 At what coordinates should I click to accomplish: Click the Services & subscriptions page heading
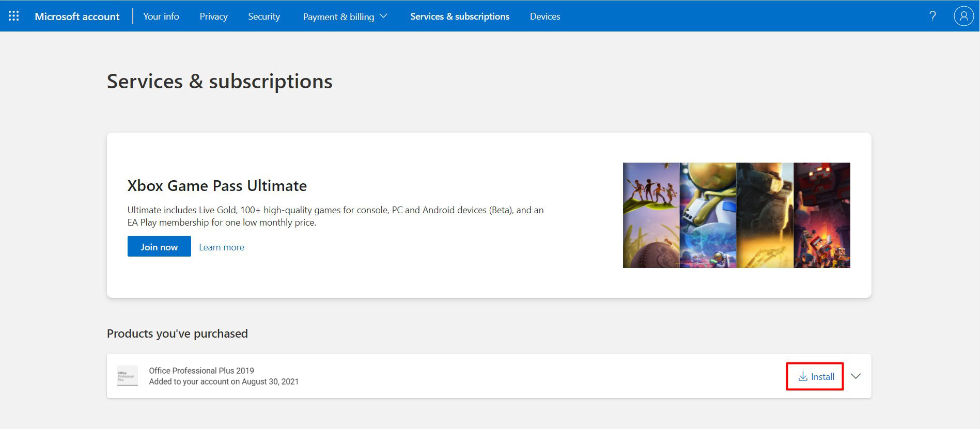pyautogui.click(x=220, y=82)
